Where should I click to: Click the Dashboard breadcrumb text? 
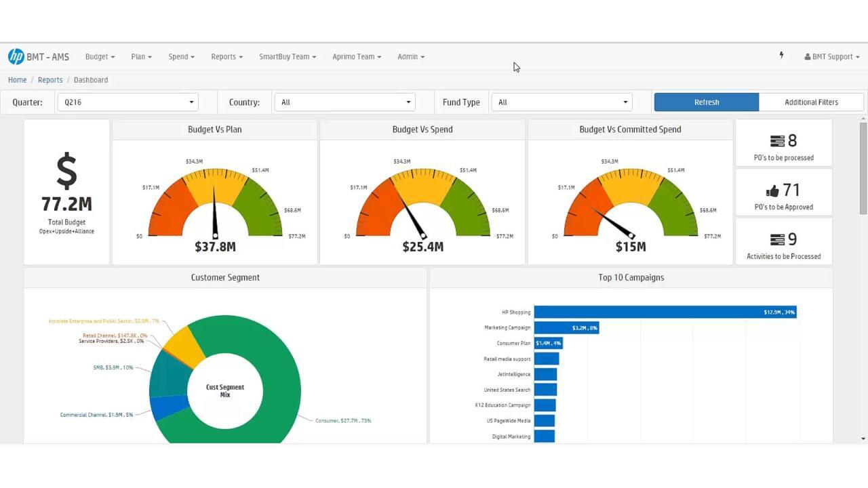91,80
